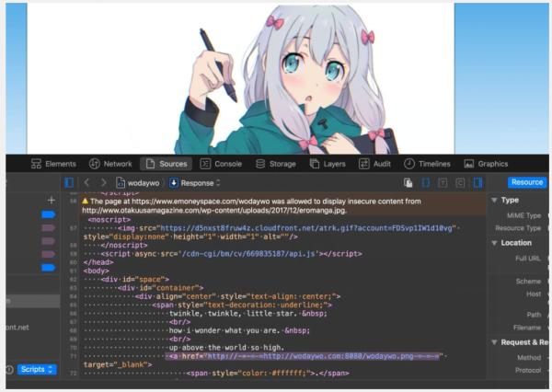Click the 'MIME Type' label
The width and height of the screenshot is (552, 392).
pos(523,215)
